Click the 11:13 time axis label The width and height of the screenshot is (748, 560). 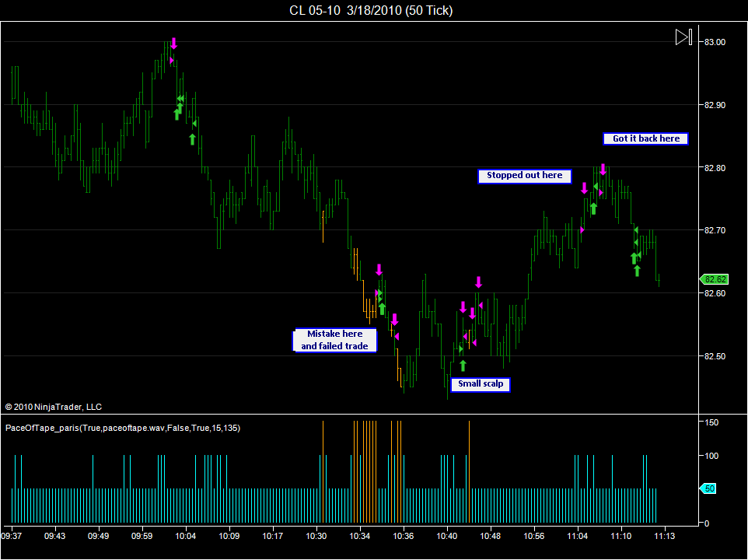(665, 536)
